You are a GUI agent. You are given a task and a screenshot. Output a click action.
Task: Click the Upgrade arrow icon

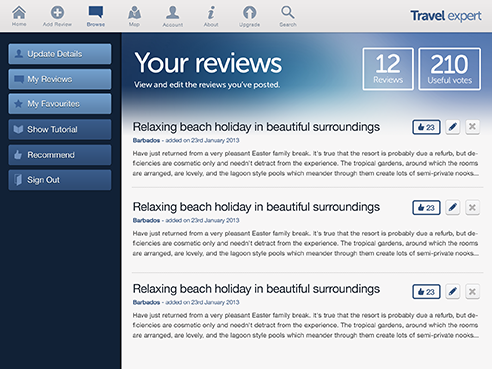pyautogui.click(x=249, y=13)
